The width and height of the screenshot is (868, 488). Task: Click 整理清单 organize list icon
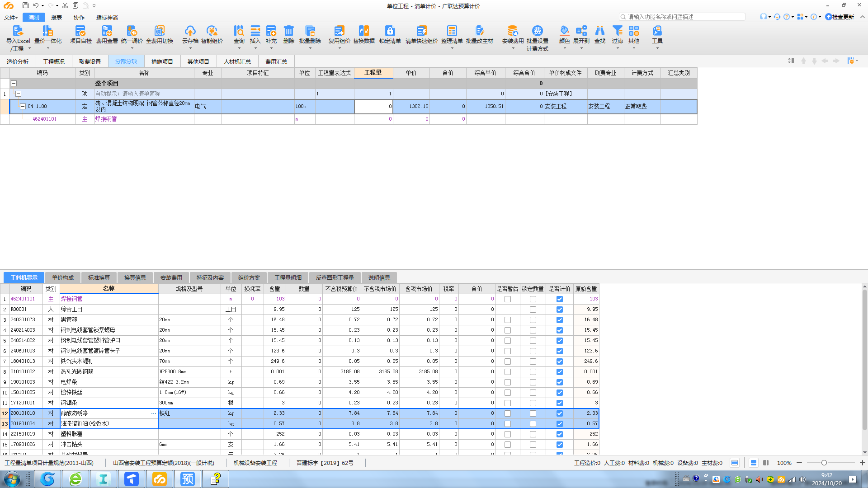coord(452,31)
